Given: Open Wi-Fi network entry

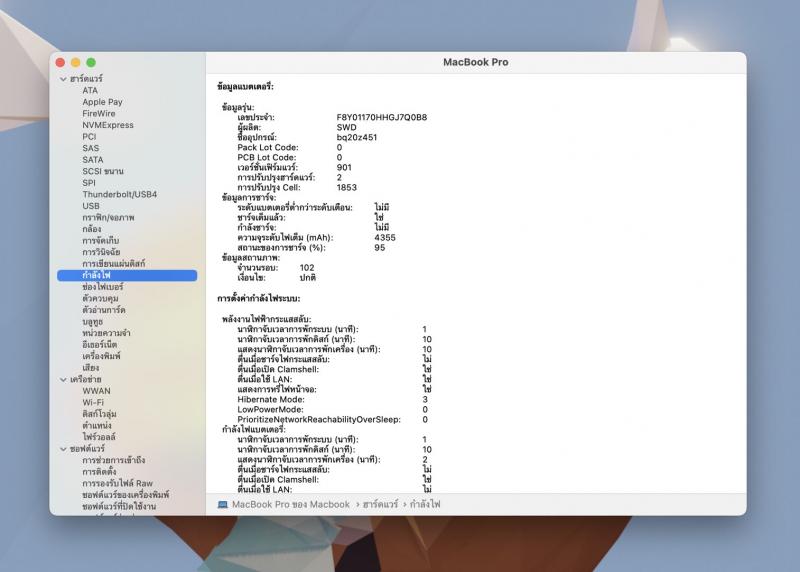Looking at the screenshot, I should [93, 403].
